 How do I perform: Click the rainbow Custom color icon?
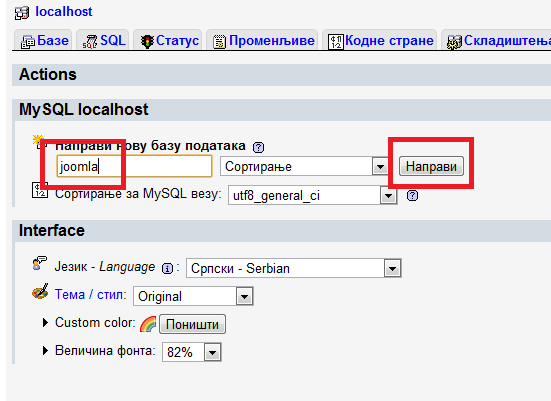[x=148, y=324]
